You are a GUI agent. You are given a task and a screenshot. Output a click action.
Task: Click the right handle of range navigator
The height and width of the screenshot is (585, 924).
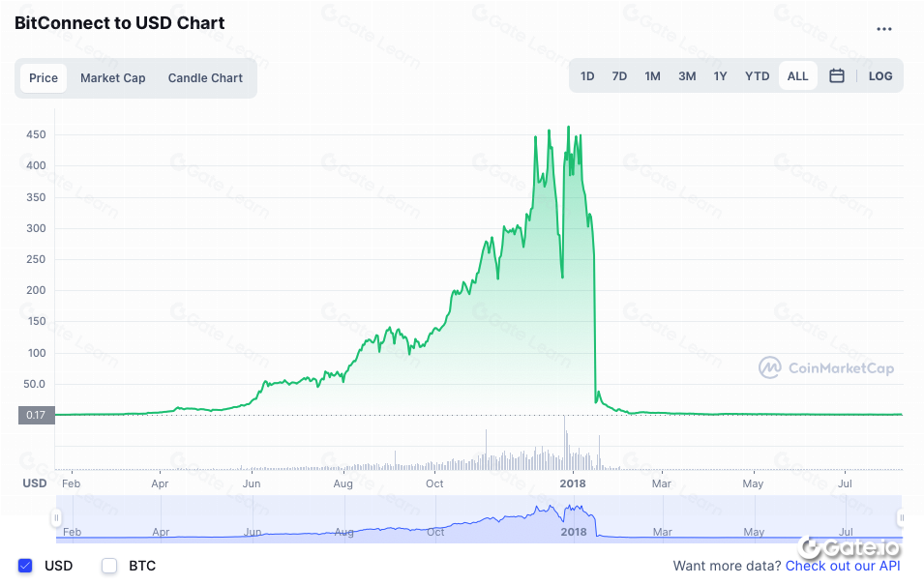[x=901, y=518]
